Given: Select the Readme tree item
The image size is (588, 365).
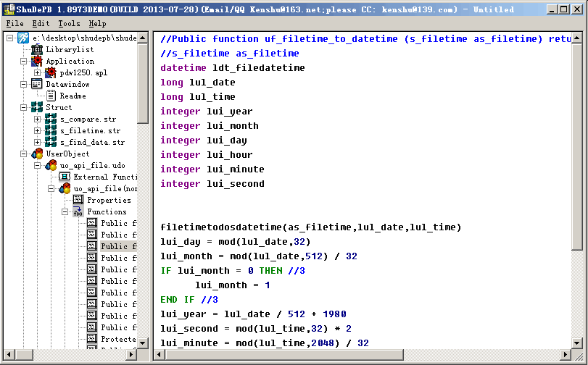Looking at the screenshot, I should 73,96.
